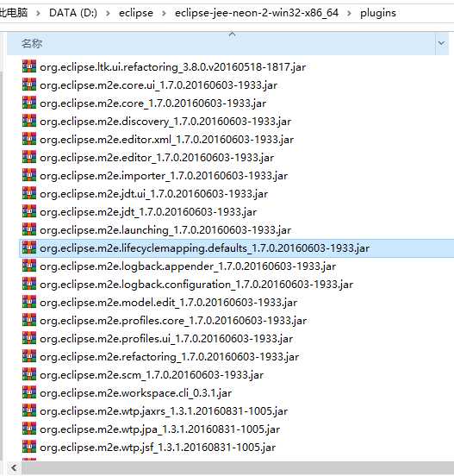Click archive icon of m2e.wtp.jaxrs jar
This screenshot has width=454, height=476.
[29, 410]
